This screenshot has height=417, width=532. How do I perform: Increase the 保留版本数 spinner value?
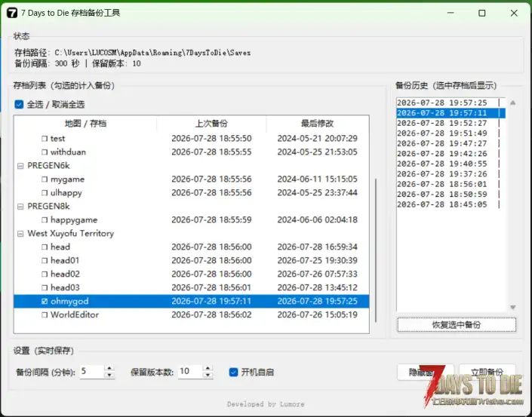tap(208, 369)
